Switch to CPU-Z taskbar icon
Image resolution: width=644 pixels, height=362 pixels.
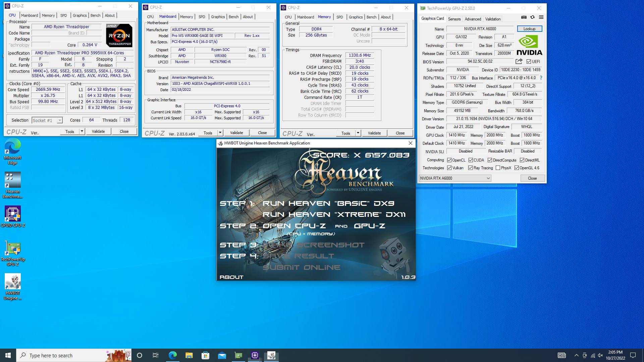[255, 355]
